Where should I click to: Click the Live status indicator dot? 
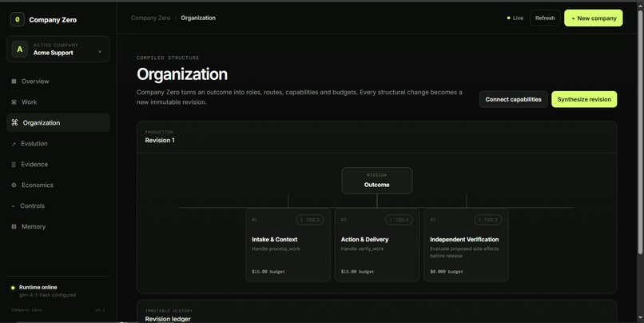tap(508, 18)
